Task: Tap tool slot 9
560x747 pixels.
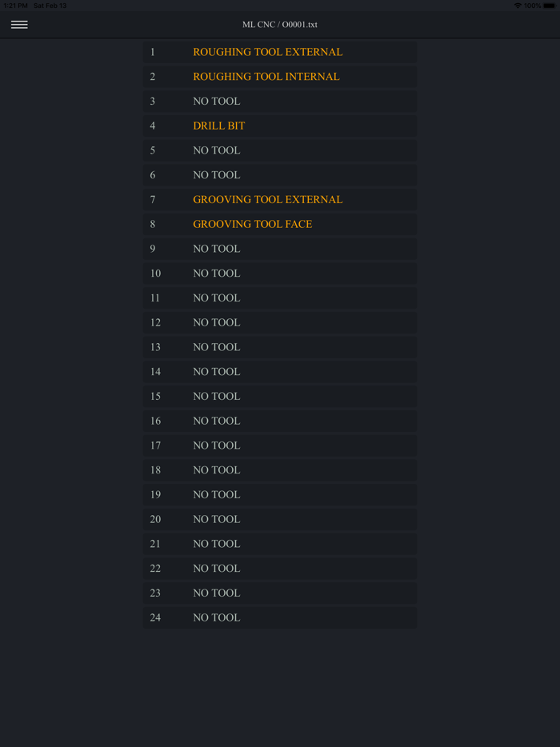Action: click(x=279, y=249)
